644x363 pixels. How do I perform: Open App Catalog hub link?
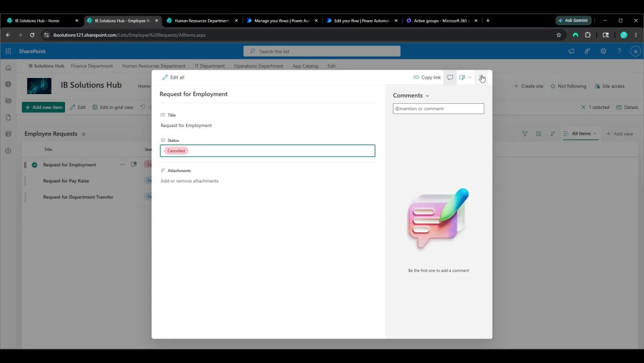[x=305, y=66]
